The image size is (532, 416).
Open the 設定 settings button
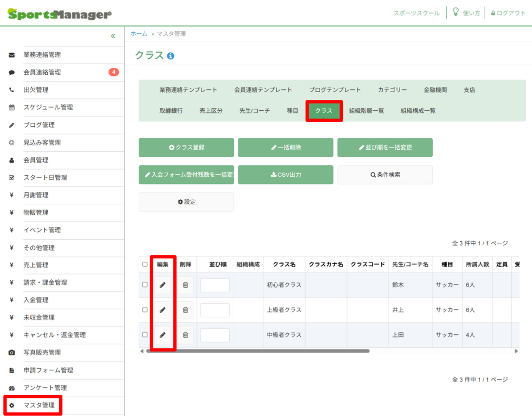pos(187,202)
